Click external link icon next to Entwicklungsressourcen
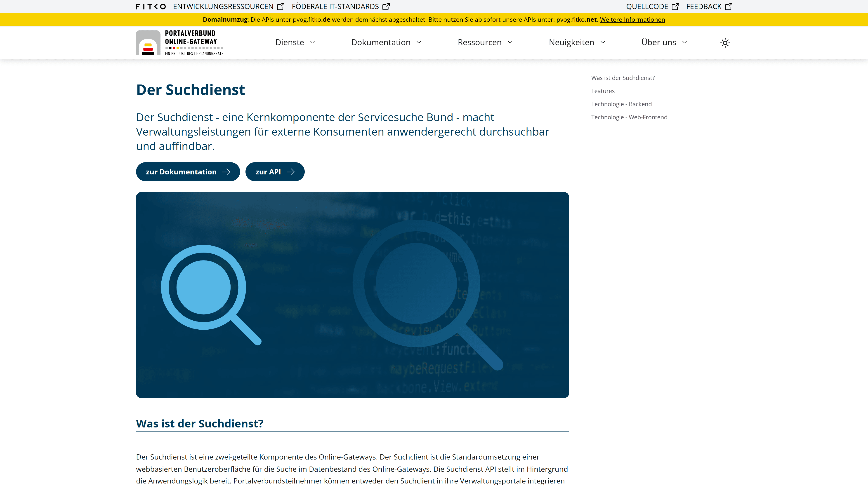Screen dimensions: 868x488 coord(281,6)
